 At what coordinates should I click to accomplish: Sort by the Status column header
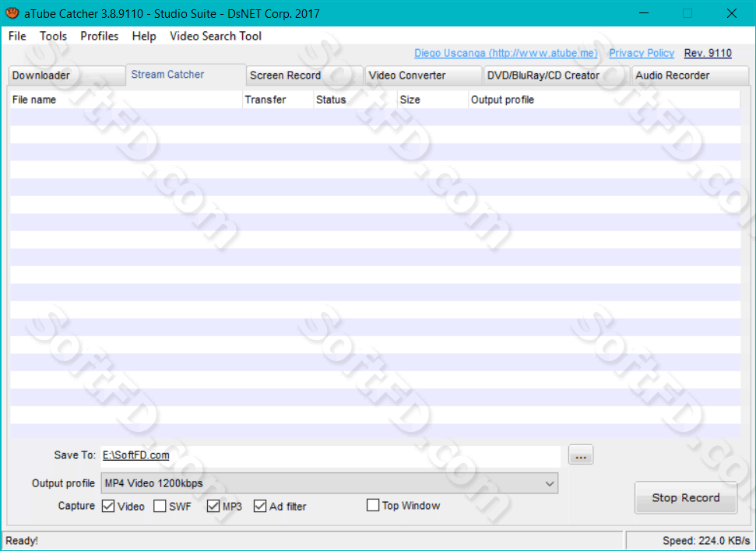355,100
